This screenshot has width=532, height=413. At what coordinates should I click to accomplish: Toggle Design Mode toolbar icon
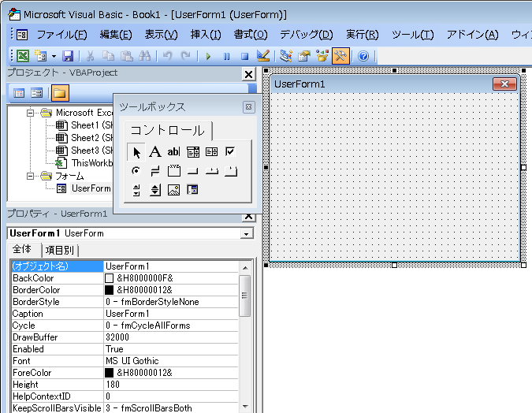click(x=263, y=56)
